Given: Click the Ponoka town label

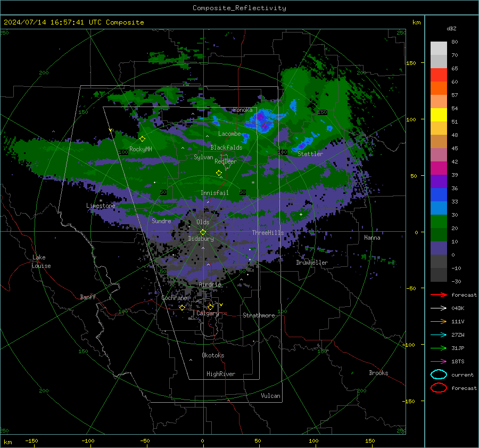Looking at the screenshot, I should tap(243, 110).
